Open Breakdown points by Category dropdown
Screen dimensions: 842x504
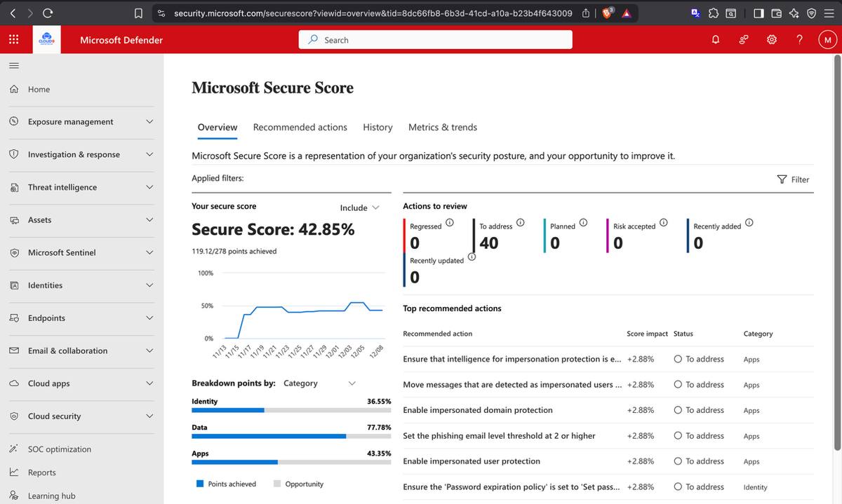[320, 383]
